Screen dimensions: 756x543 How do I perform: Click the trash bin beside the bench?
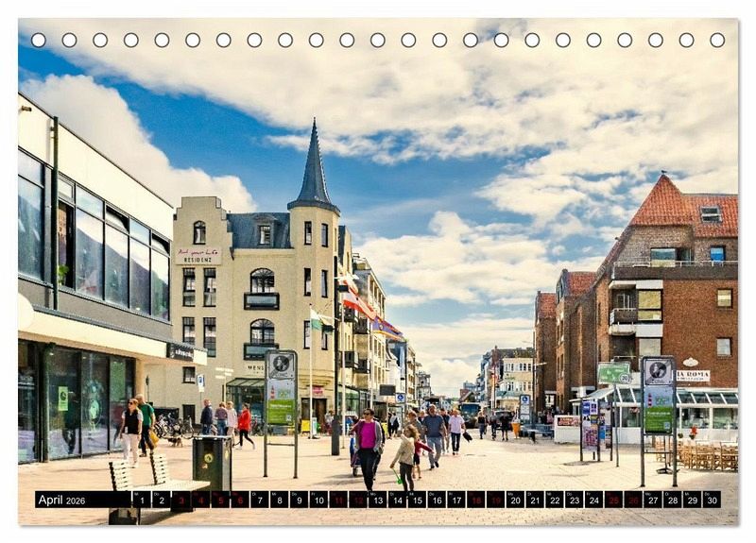[x=212, y=462]
